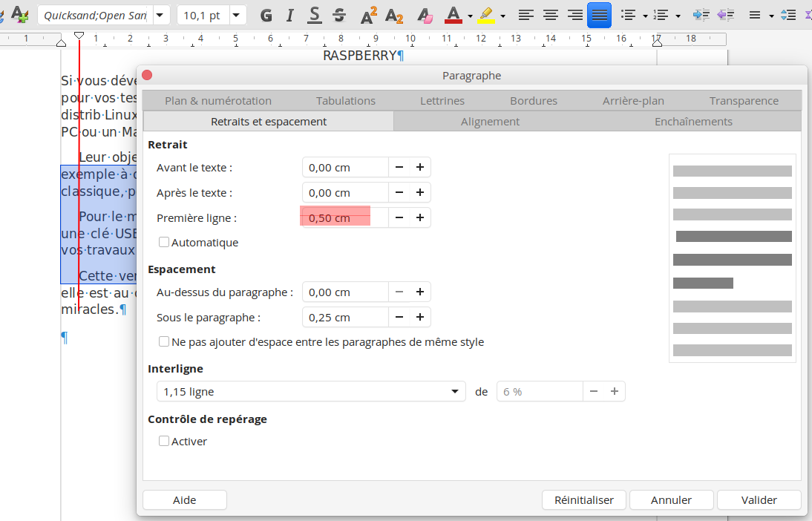This screenshot has width=812, height=521.
Task: Click the superscript icon
Action: [x=368, y=15]
